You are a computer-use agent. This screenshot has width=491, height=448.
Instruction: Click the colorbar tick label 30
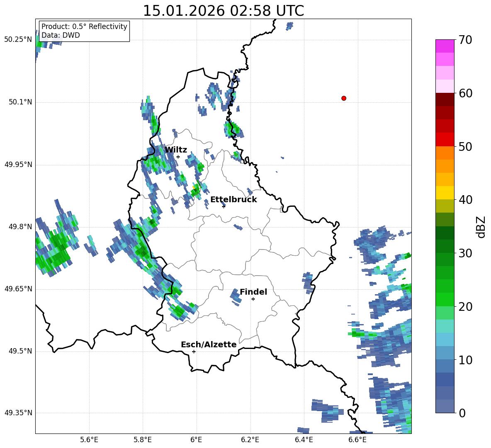(465, 253)
